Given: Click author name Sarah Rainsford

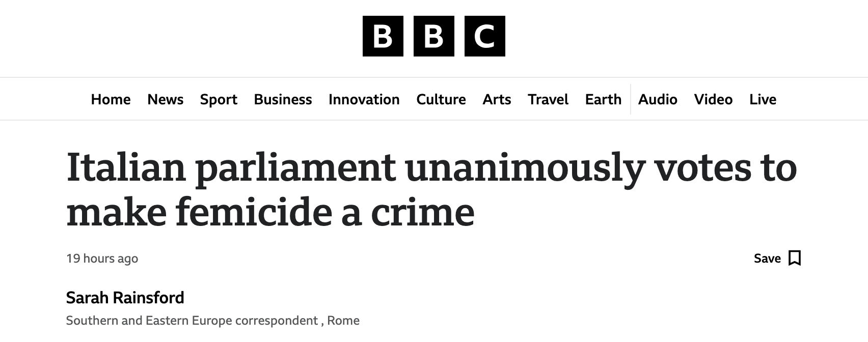Looking at the screenshot, I should pos(125,298).
